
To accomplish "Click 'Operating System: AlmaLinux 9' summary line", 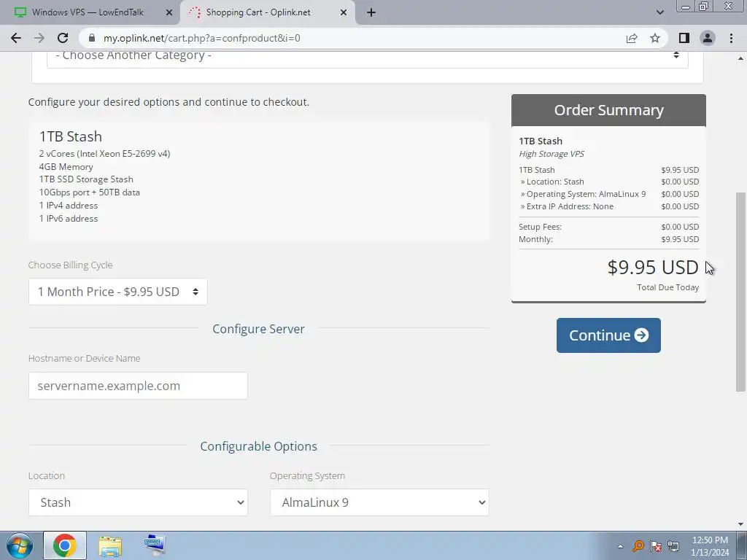I will pos(584,194).
